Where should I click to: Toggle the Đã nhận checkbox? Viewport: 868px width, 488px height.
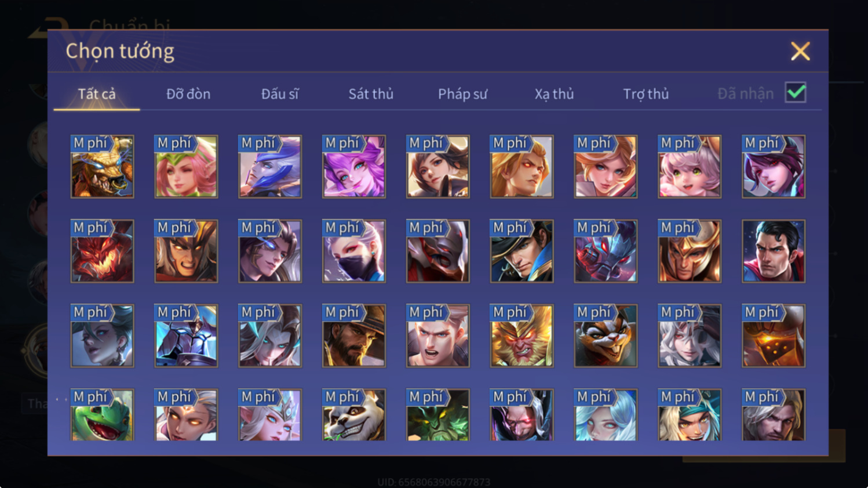click(x=796, y=93)
